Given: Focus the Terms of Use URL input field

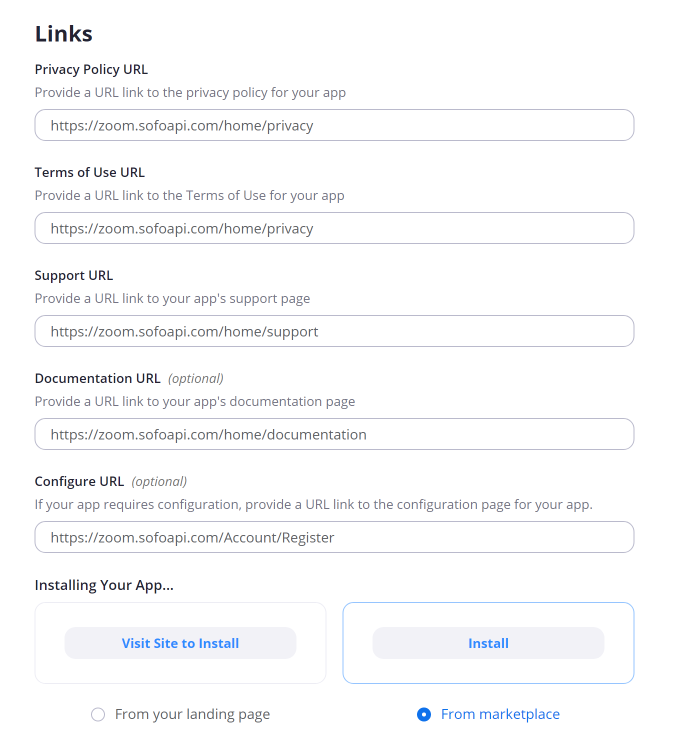Looking at the screenshot, I should [334, 228].
